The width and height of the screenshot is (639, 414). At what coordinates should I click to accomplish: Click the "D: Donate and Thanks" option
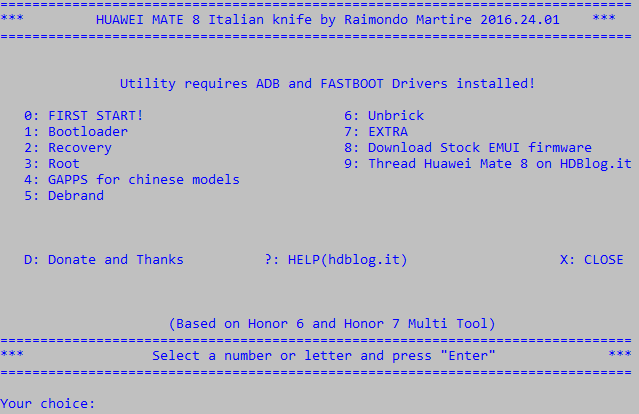[x=104, y=260]
